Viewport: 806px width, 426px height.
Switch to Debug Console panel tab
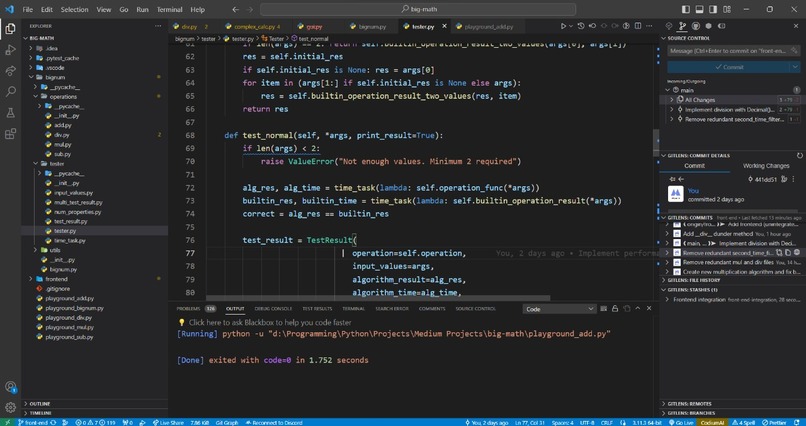273,309
